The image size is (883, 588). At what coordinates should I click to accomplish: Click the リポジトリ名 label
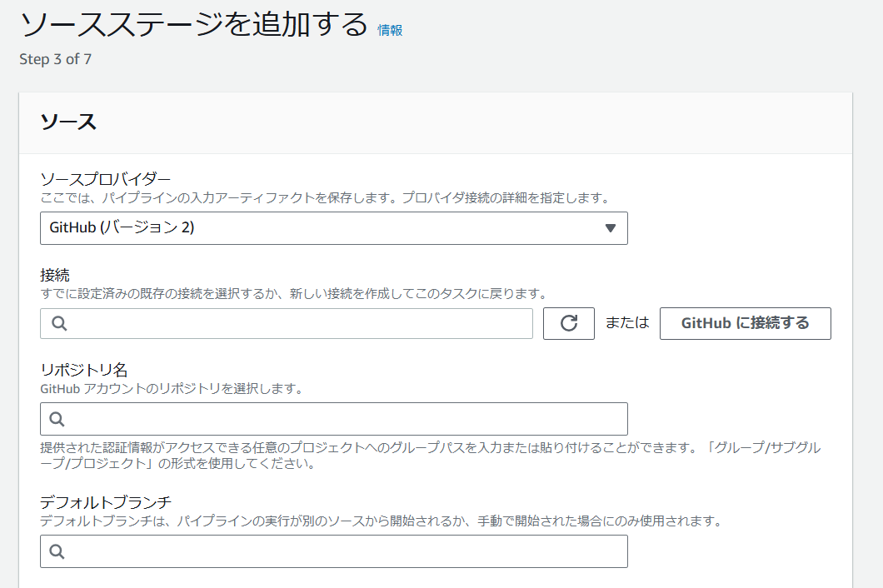click(x=84, y=370)
